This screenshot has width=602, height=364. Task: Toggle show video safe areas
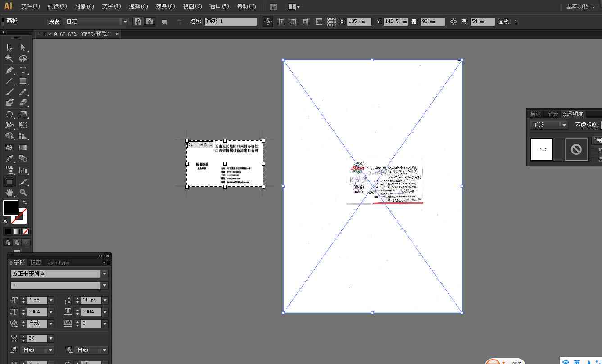point(305,22)
